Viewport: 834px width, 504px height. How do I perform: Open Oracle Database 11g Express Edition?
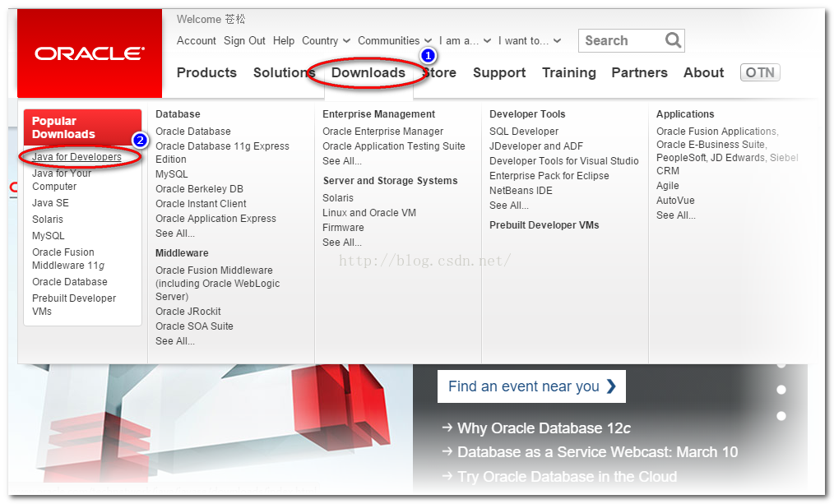pyautogui.click(x=222, y=153)
